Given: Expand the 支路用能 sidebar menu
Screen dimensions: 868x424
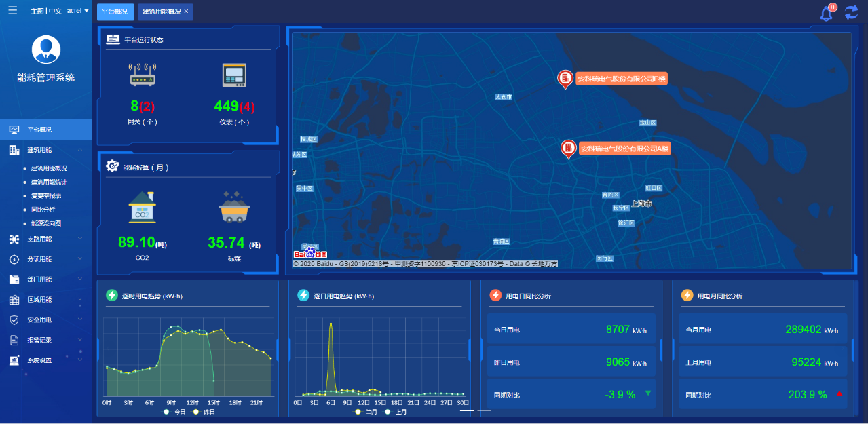Looking at the screenshot, I should [45, 239].
